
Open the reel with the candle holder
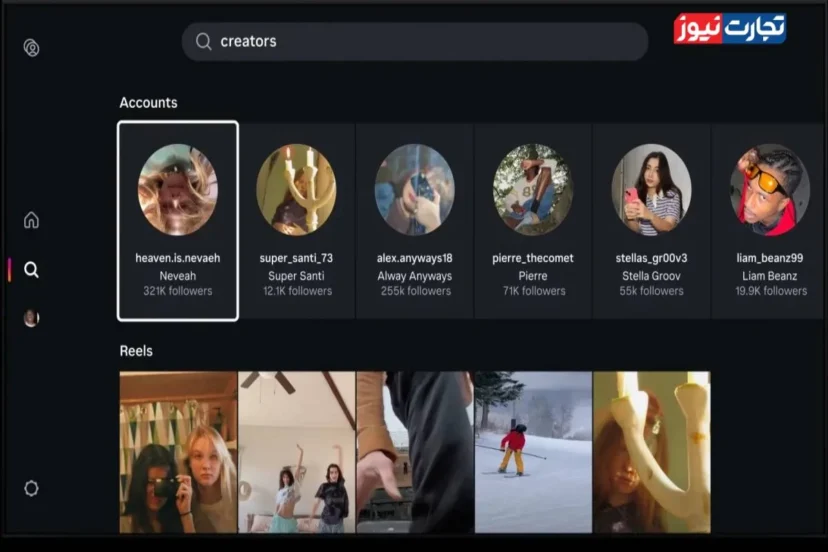point(651,452)
